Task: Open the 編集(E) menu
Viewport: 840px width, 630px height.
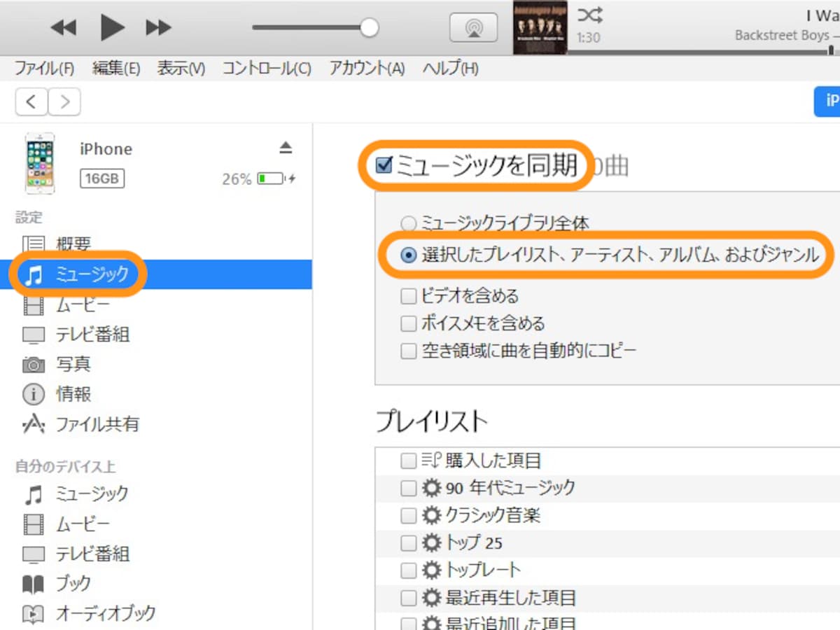Action: [116, 68]
